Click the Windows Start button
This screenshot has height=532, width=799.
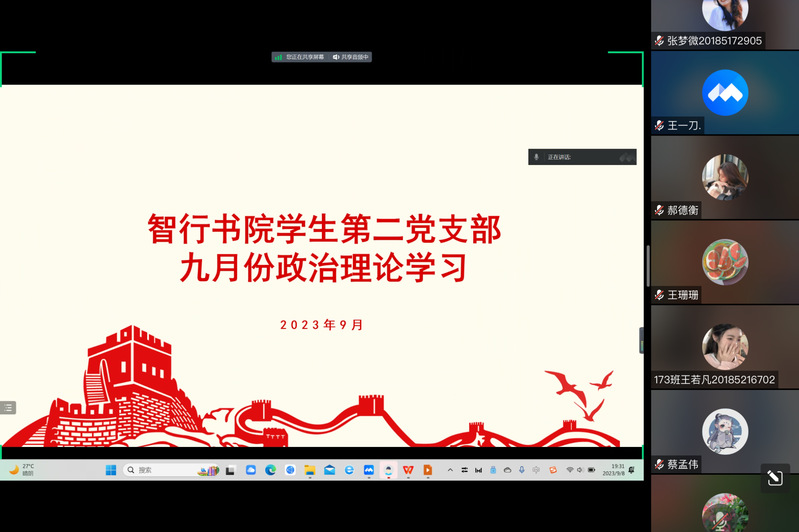[x=111, y=470]
